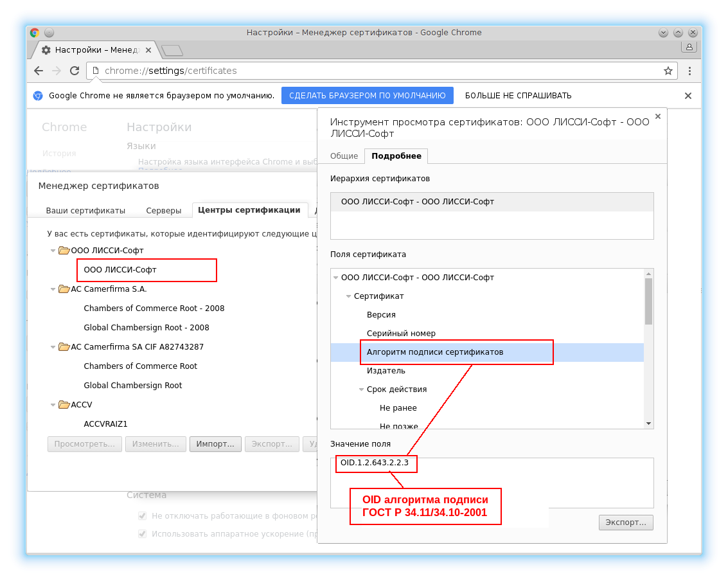The width and height of the screenshot is (728, 581).
Task: Close the certificate viewer dialog
Action: tap(657, 116)
